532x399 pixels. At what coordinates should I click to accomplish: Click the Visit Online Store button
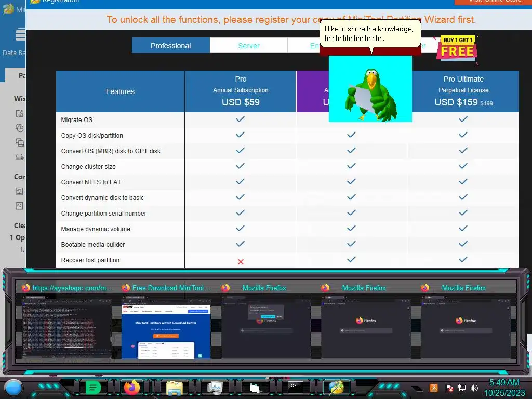click(493, 2)
